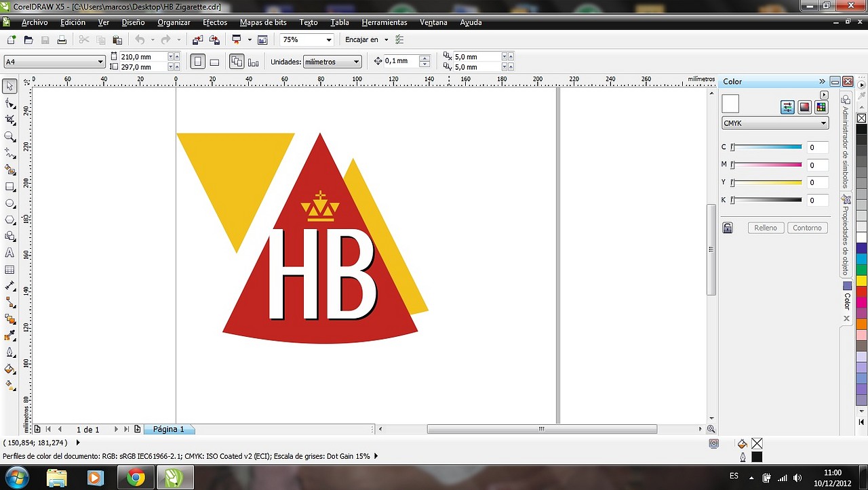Export the document
The image size is (868, 490).
[214, 40]
